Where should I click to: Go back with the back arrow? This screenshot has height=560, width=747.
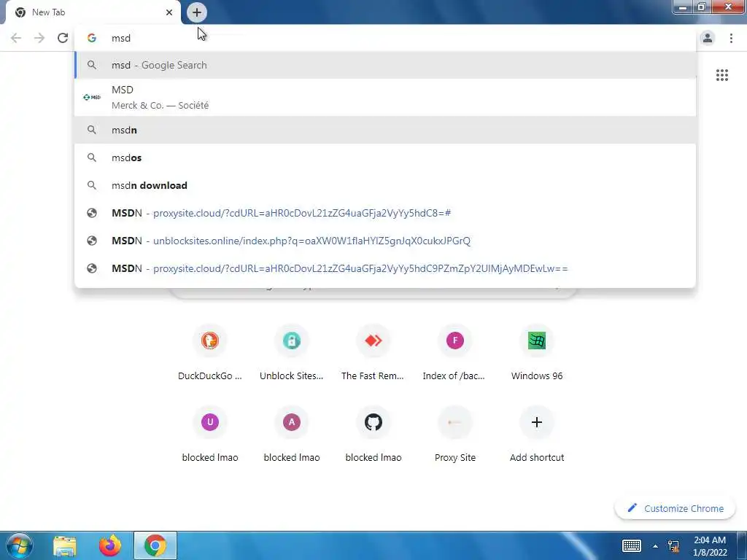point(16,38)
